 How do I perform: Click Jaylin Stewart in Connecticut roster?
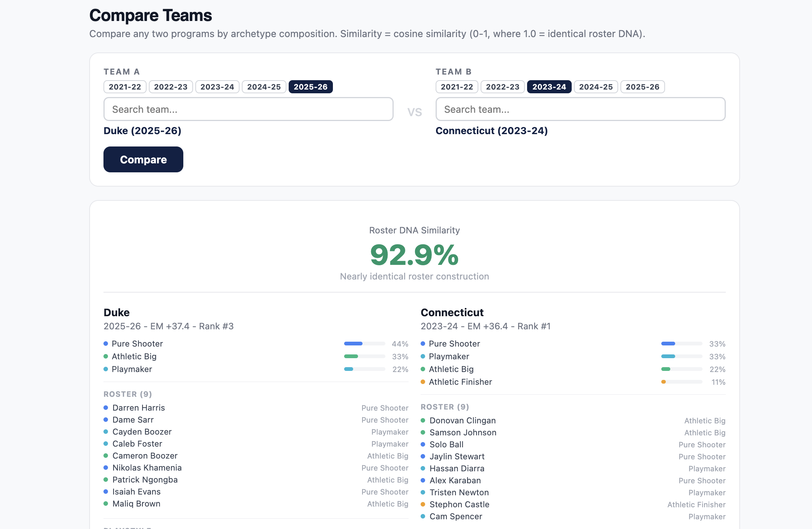457,456
